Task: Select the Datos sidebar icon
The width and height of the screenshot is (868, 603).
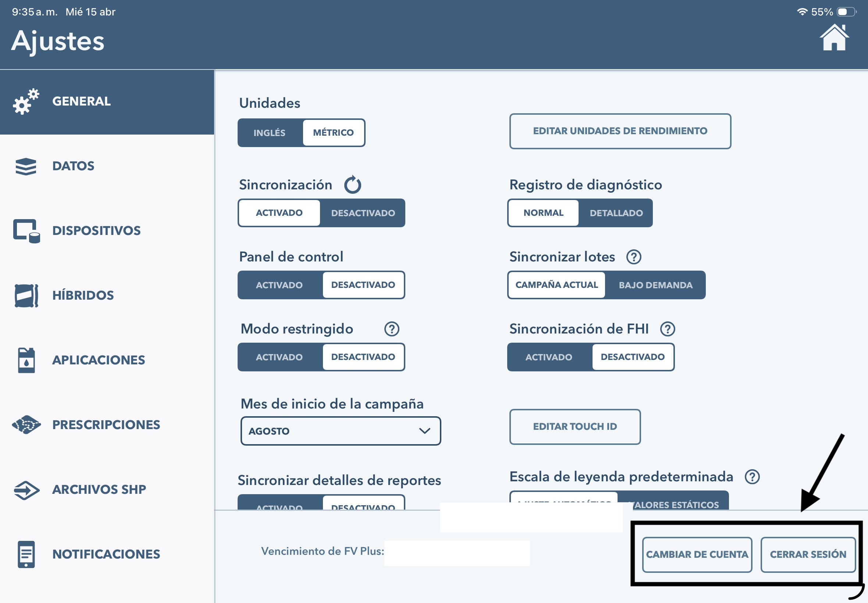Action: (x=25, y=165)
